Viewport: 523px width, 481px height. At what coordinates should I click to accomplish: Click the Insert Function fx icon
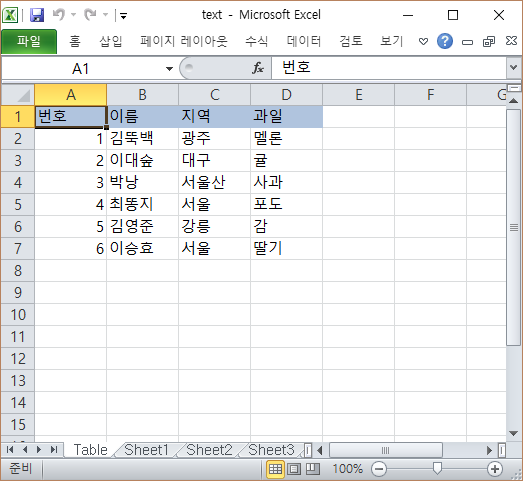point(258,68)
